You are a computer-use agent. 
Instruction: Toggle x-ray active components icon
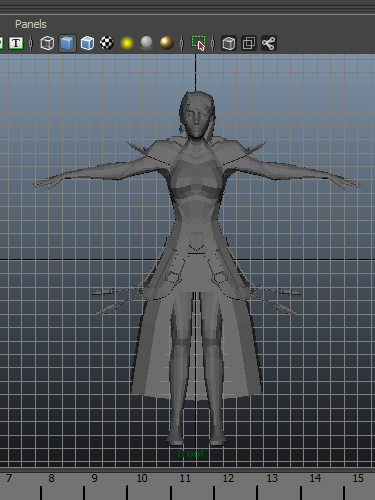pyautogui.click(x=249, y=43)
